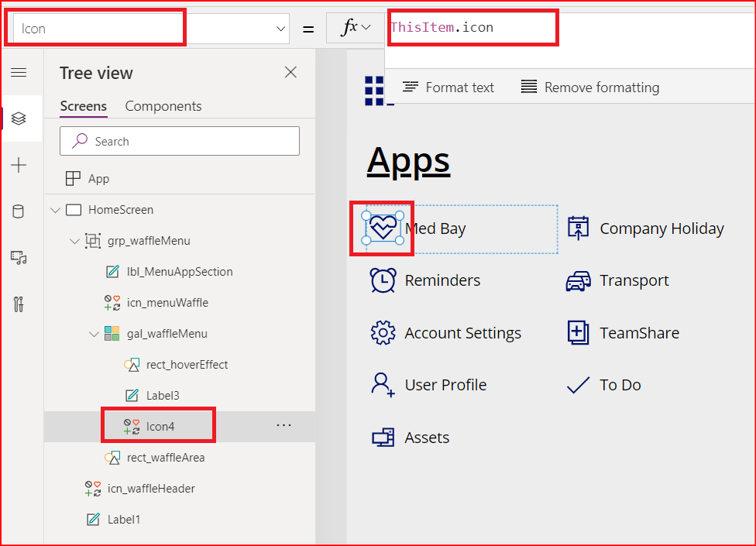The height and width of the screenshot is (546, 756).
Task: Click the Tree view Search field
Action: (180, 141)
